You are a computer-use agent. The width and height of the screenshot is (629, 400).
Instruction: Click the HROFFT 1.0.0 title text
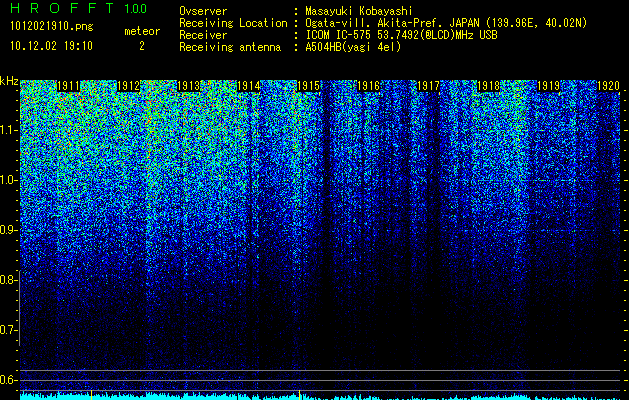click(x=78, y=8)
